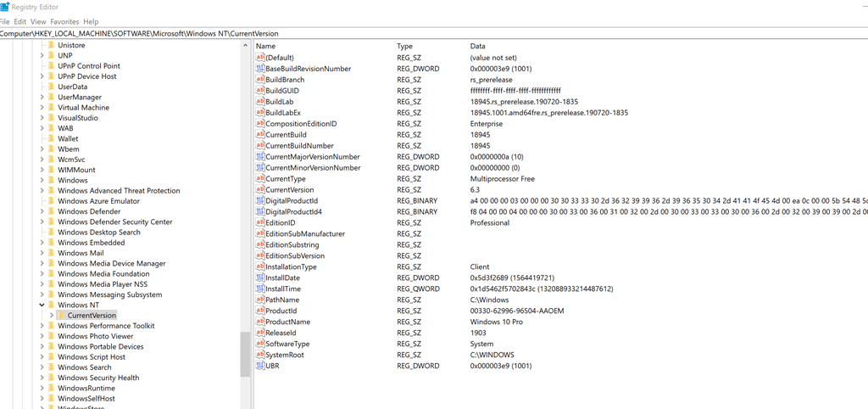Click the Wallet folder icon
Image resolution: width=868 pixels, height=409 pixels.
pyautogui.click(x=51, y=138)
